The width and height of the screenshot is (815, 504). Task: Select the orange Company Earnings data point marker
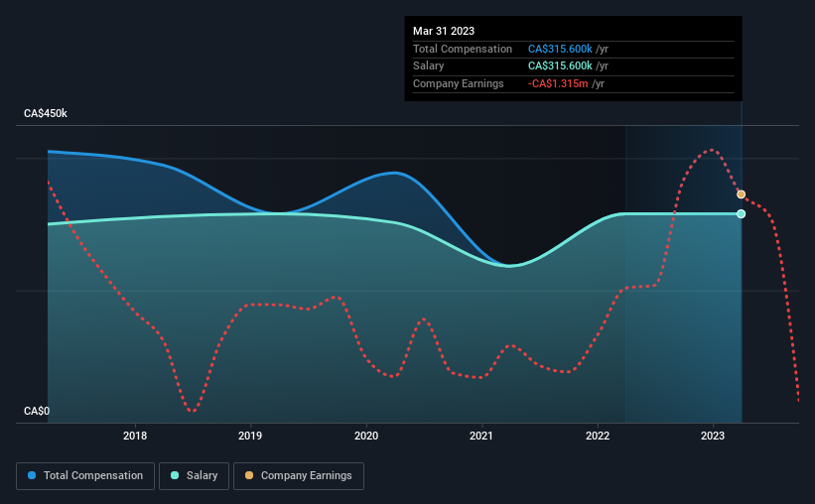742,194
